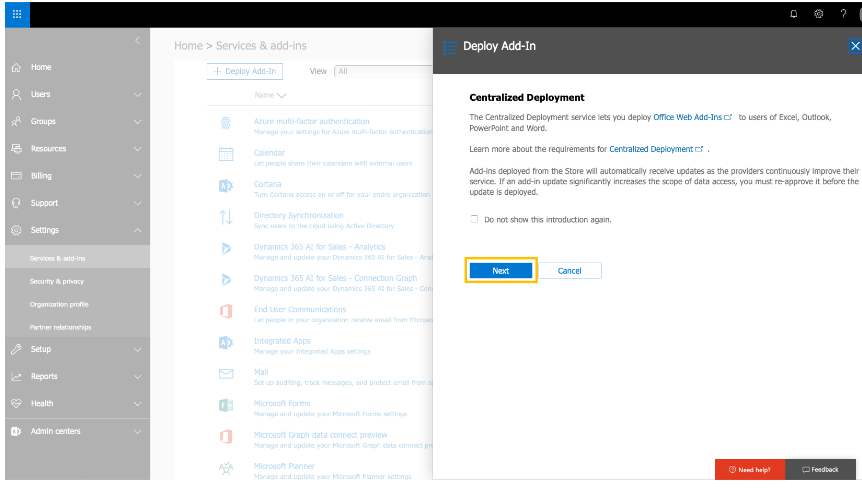Click the Next button
This screenshot has width=862, height=493.
pos(501,270)
